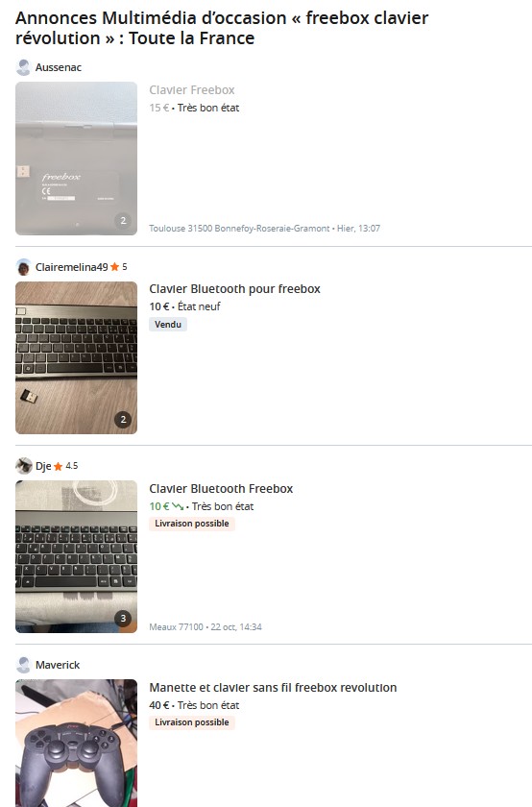Click Clairemelina49 profile avatar
This screenshot has height=807, width=532.
pos(23,267)
